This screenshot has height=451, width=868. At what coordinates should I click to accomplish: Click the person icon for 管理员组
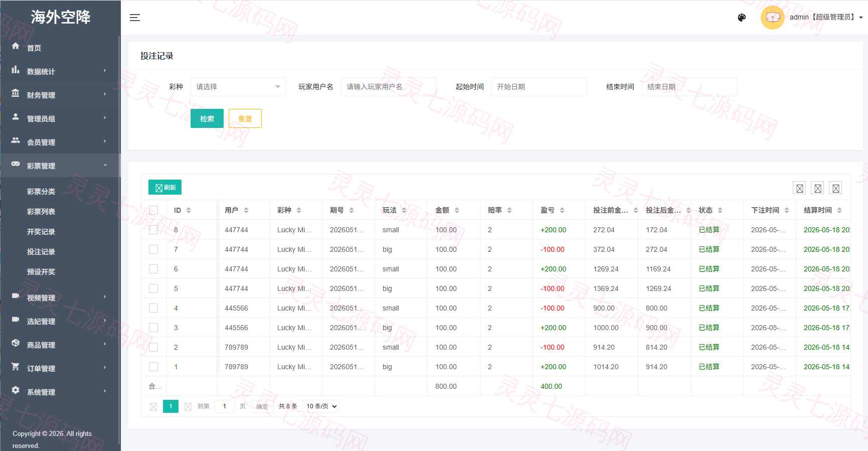(16, 117)
